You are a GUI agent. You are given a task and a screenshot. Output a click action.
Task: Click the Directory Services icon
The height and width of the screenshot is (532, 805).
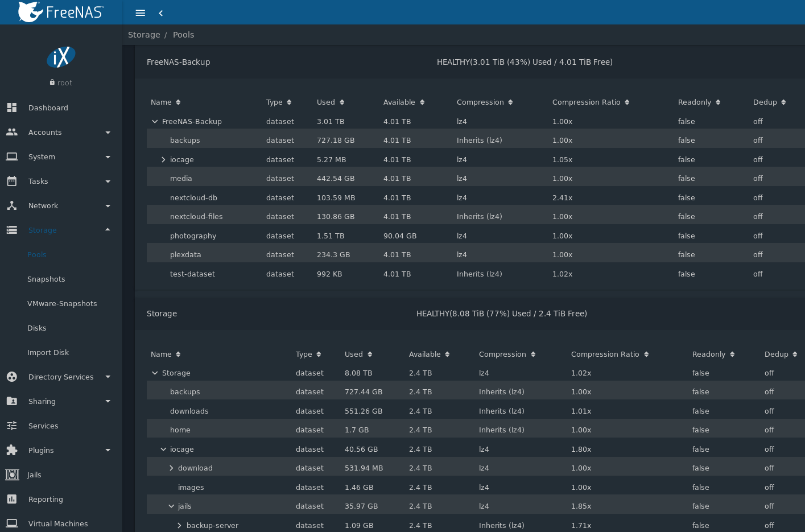(x=12, y=377)
